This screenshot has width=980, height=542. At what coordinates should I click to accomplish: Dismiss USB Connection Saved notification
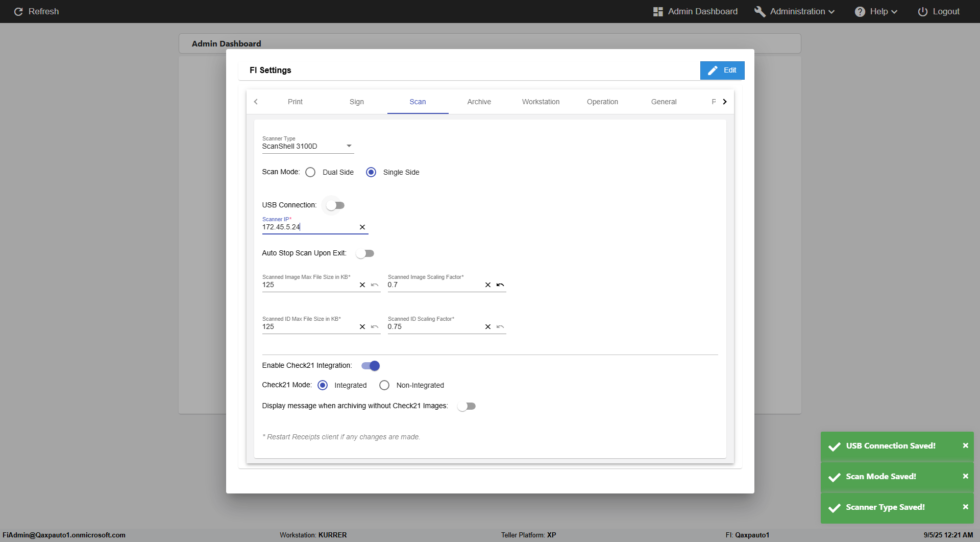(x=965, y=445)
